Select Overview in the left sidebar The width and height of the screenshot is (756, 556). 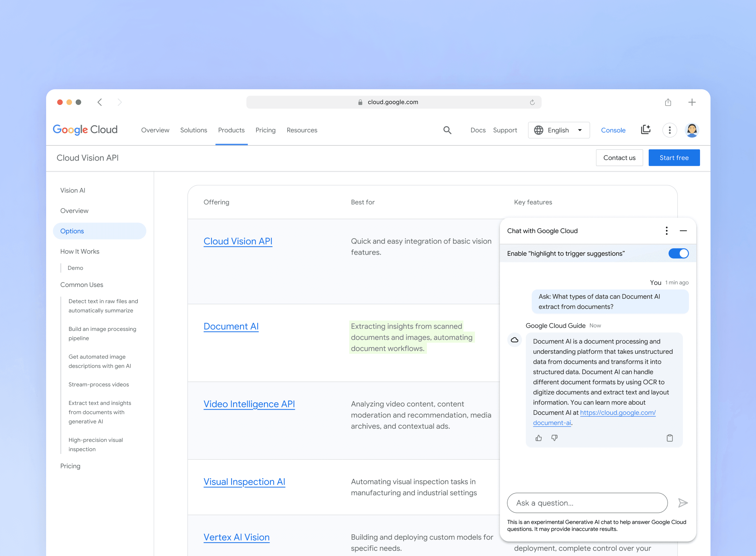click(74, 211)
